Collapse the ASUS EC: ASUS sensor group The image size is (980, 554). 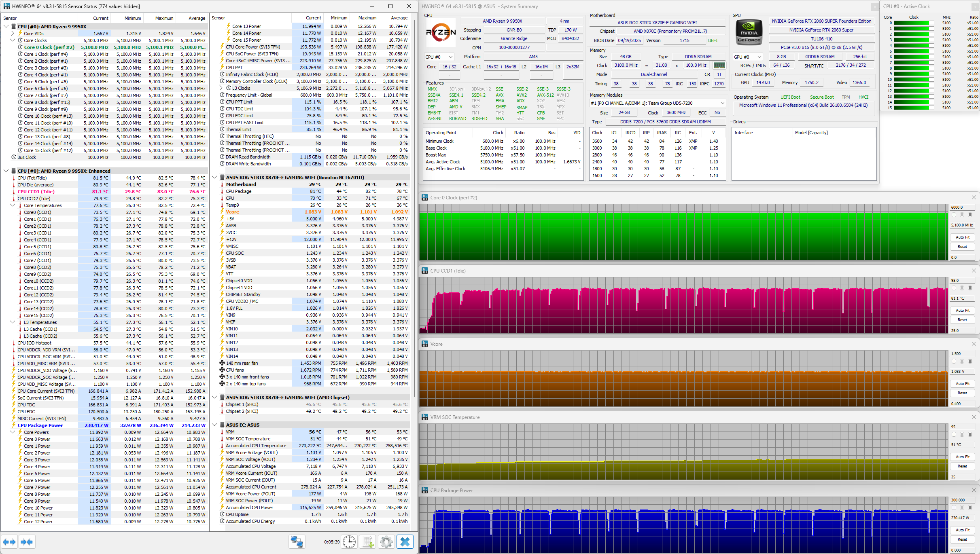[x=214, y=425]
